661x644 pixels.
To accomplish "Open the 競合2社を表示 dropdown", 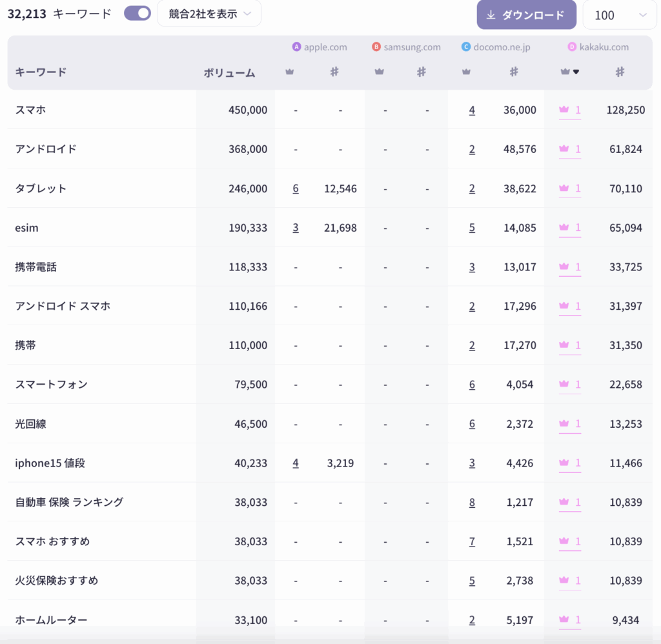I will 209,14.
